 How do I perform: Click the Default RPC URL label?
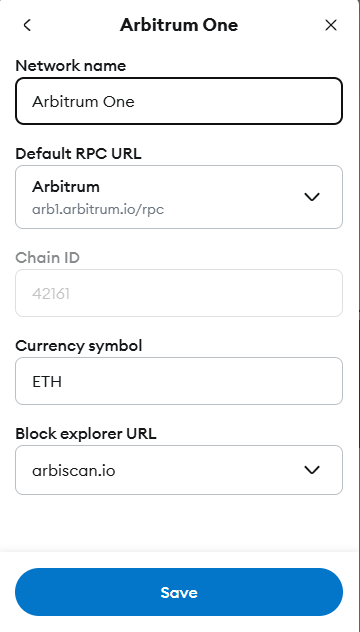(78, 154)
